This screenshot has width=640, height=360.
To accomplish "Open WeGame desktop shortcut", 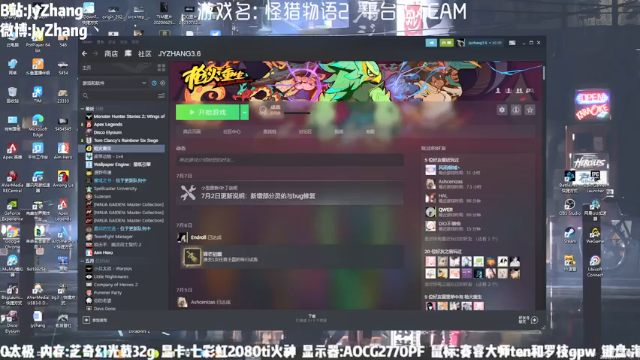I will pos(595,236).
